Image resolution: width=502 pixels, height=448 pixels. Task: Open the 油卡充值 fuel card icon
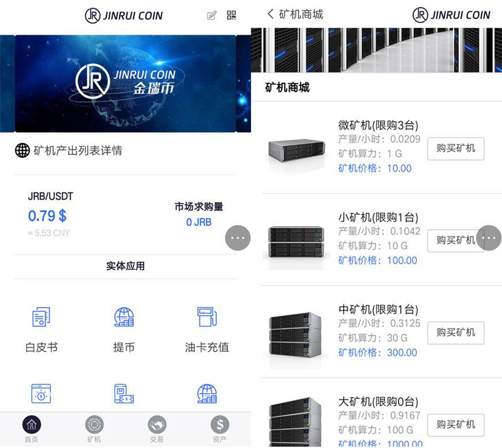(207, 317)
